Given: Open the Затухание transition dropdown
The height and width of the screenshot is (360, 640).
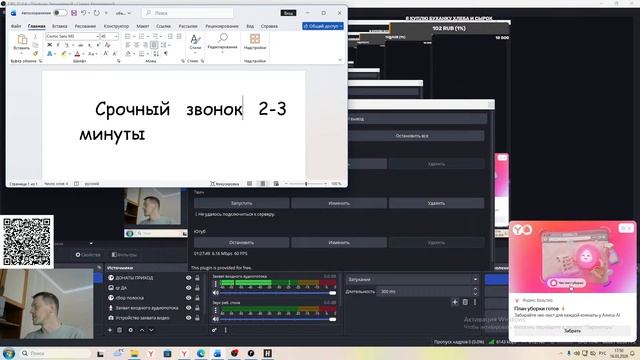Looking at the screenshot, I should (x=412, y=280).
